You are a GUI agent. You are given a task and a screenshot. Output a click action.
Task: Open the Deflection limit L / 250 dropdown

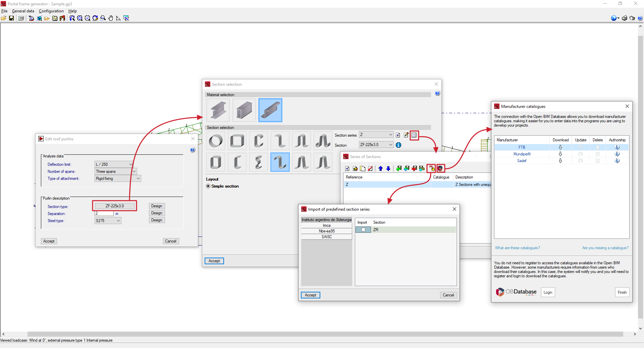coord(114,164)
